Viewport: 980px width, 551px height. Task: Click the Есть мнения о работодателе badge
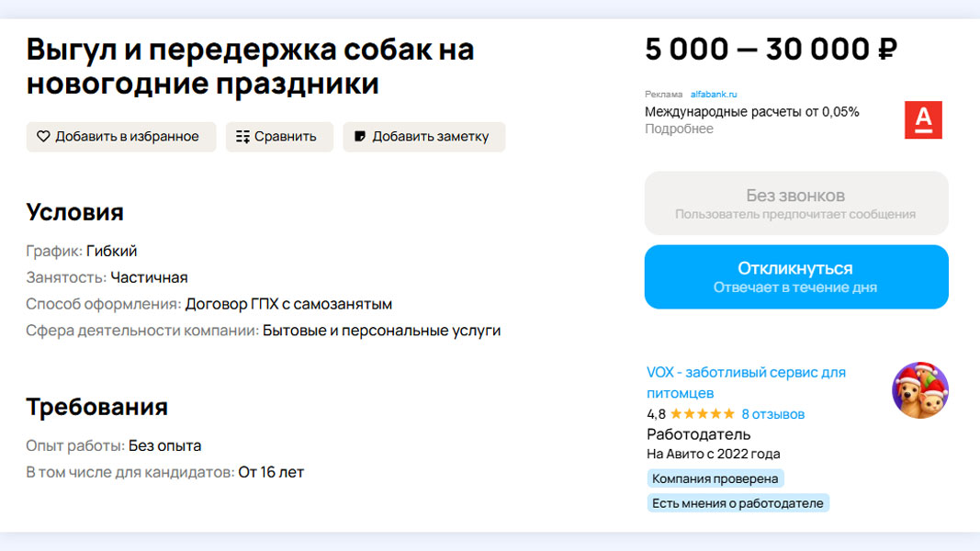pos(738,503)
